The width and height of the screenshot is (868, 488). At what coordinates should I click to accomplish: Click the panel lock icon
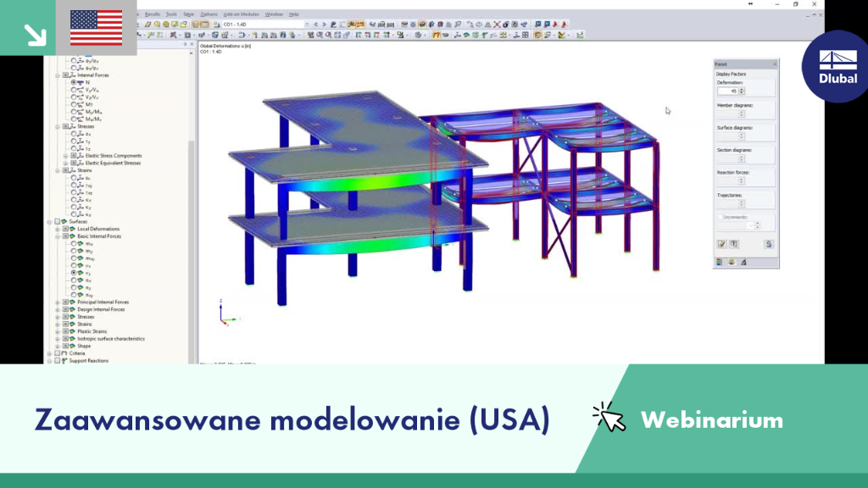coord(768,244)
